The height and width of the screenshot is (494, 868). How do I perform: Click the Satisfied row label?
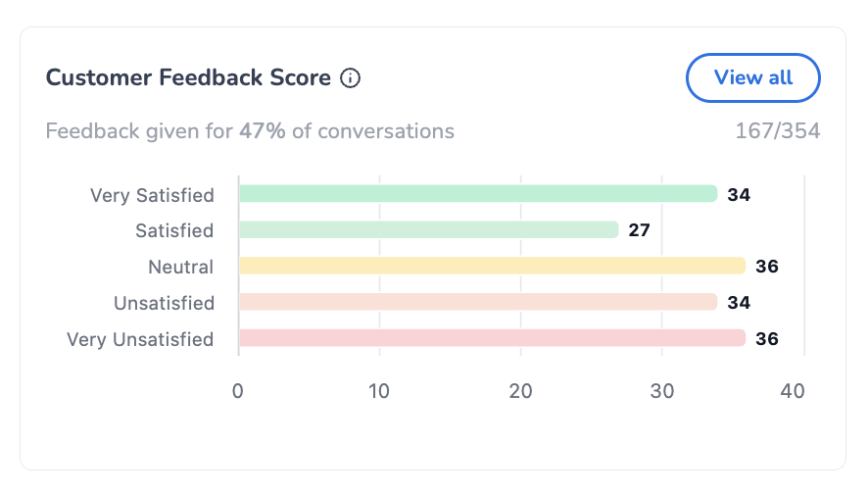[x=174, y=230]
